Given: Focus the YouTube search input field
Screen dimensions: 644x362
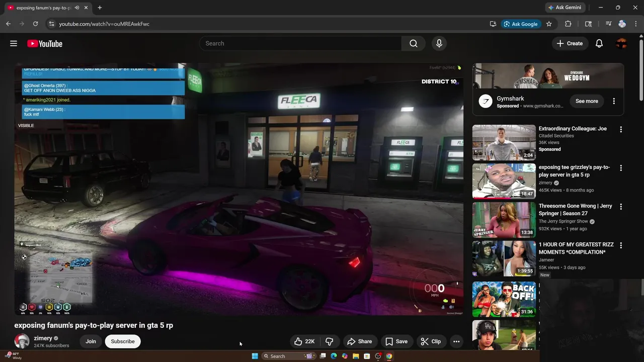Looking at the screenshot, I should (x=300, y=44).
